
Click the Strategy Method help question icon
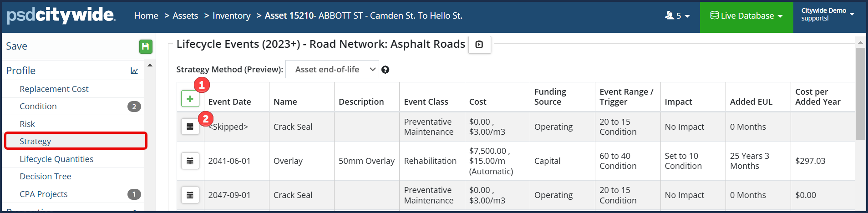385,70
